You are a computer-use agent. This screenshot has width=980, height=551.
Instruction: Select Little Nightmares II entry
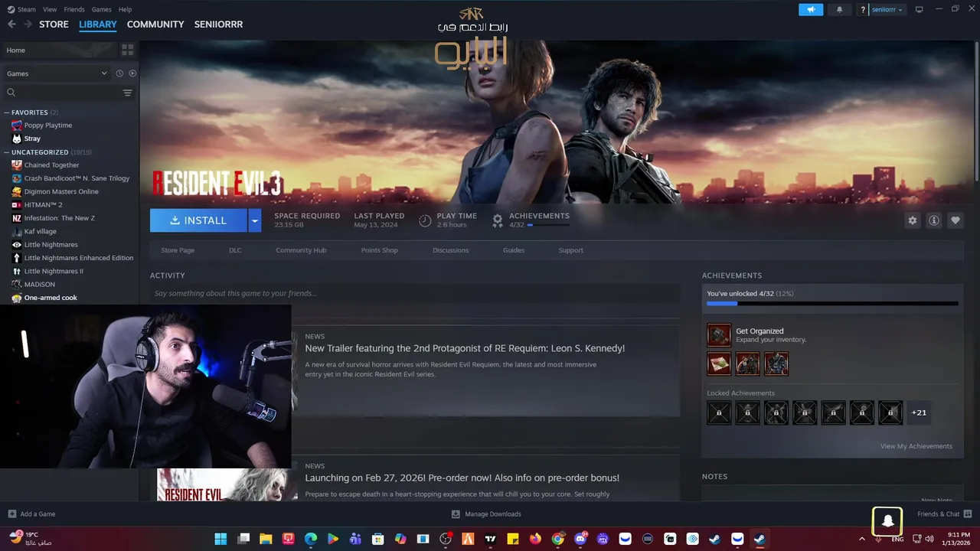(54, 271)
